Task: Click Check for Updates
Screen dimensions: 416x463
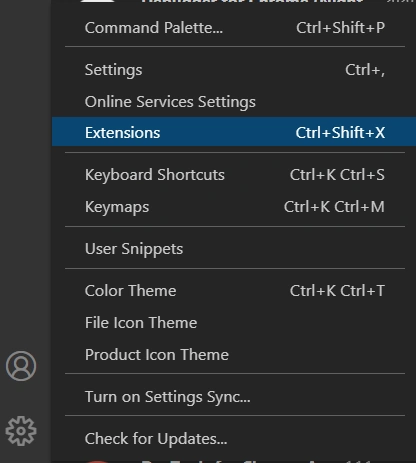Action: tap(235, 439)
